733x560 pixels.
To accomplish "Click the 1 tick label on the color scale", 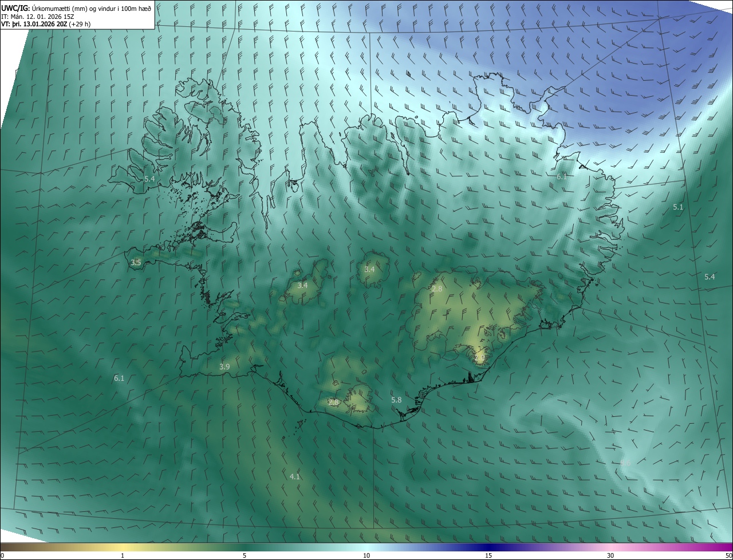I will tap(123, 555).
